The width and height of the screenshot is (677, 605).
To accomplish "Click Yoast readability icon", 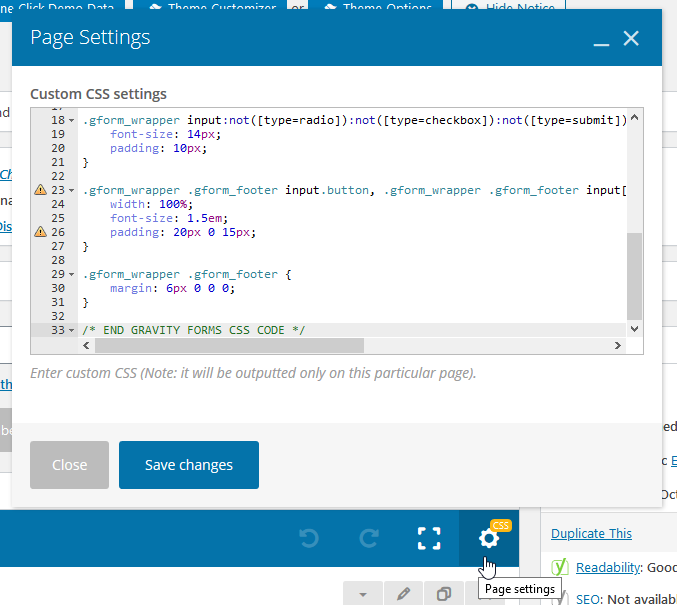I will pos(560,567).
